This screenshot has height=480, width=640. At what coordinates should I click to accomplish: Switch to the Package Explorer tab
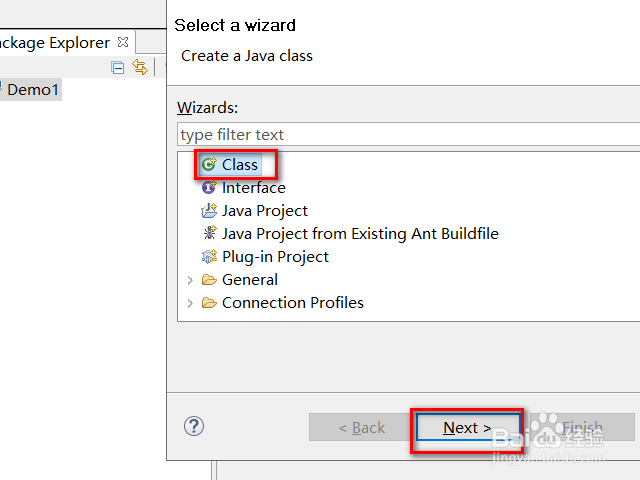(x=55, y=43)
